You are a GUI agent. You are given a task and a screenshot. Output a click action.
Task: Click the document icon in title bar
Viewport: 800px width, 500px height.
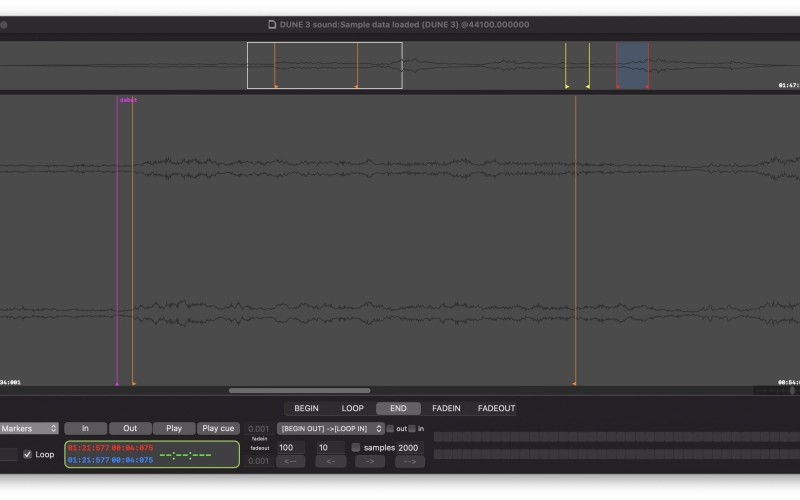click(272, 24)
